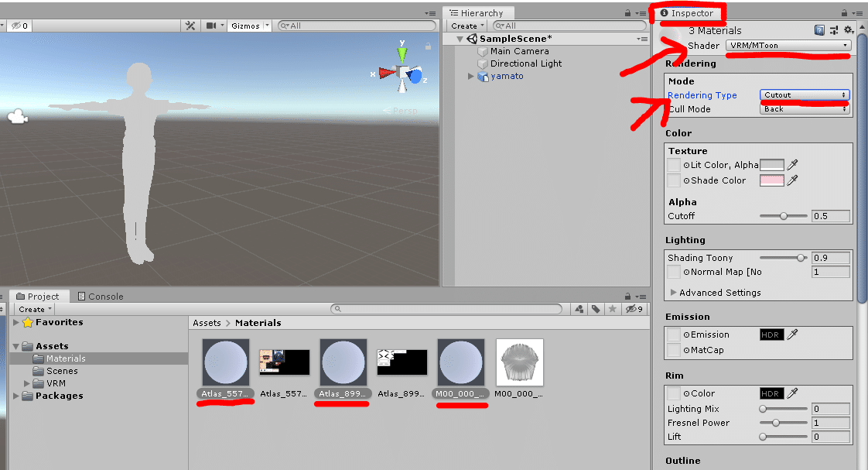
Task: Click the Scene camera settings icon
Action: coord(211,26)
